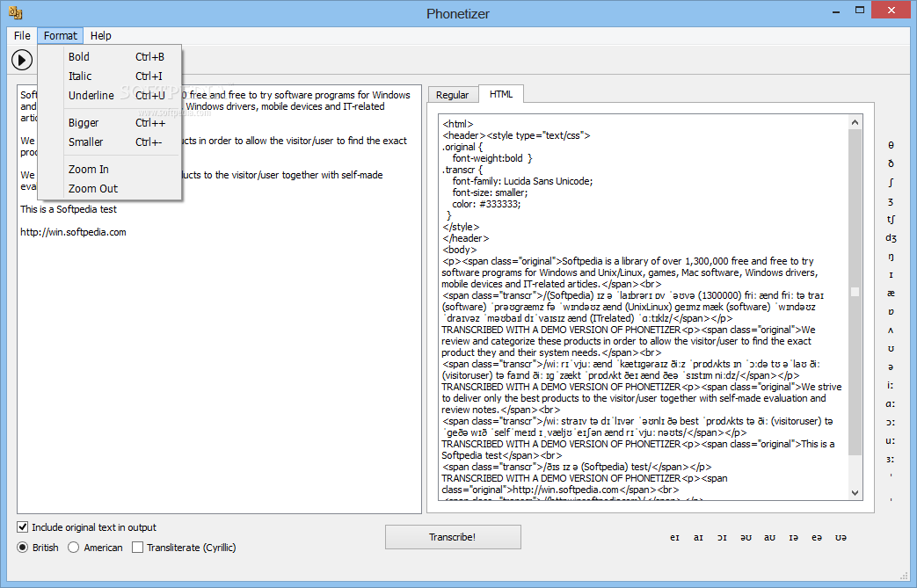Insert the əʊ diphthong symbol
Viewport: 917px width, 588px height.
[x=746, y=537]
